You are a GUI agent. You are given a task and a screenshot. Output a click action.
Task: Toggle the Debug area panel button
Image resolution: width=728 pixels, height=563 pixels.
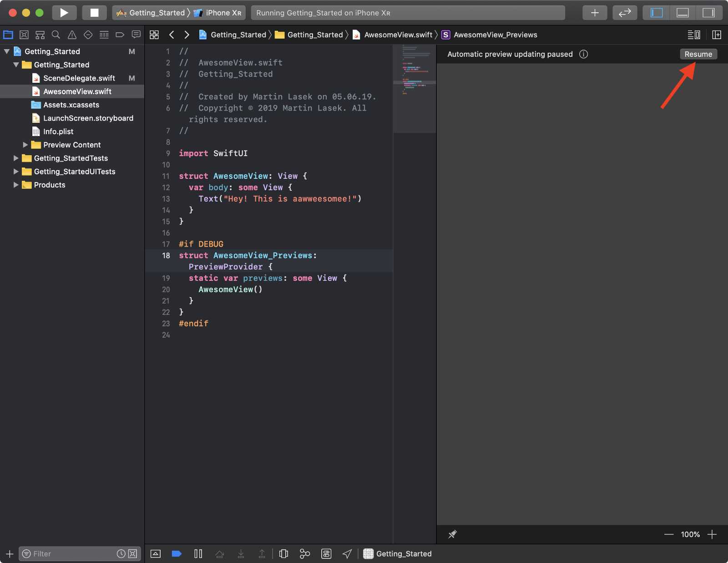click(x=682, y=13)
